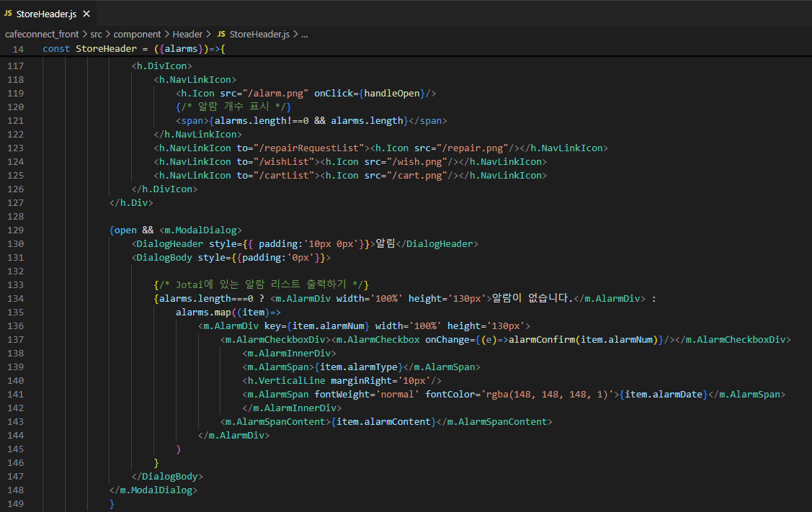
Task: Click closing </m.ModalDialog> tag
Action: click(153, 490)
